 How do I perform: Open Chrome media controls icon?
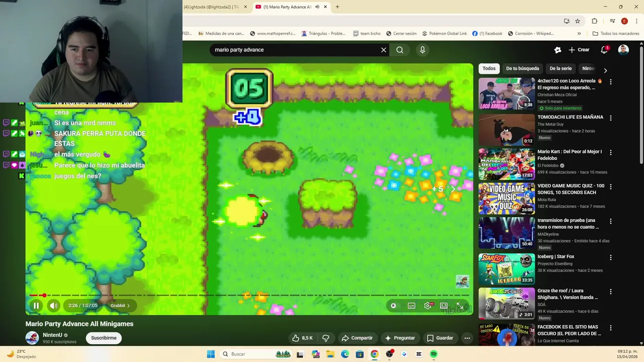tap(612, 21)
